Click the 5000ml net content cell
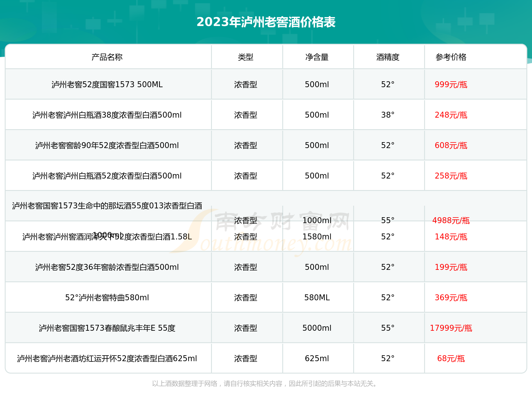Viewport: 532px width, 399px height. (x=317, y=328)
